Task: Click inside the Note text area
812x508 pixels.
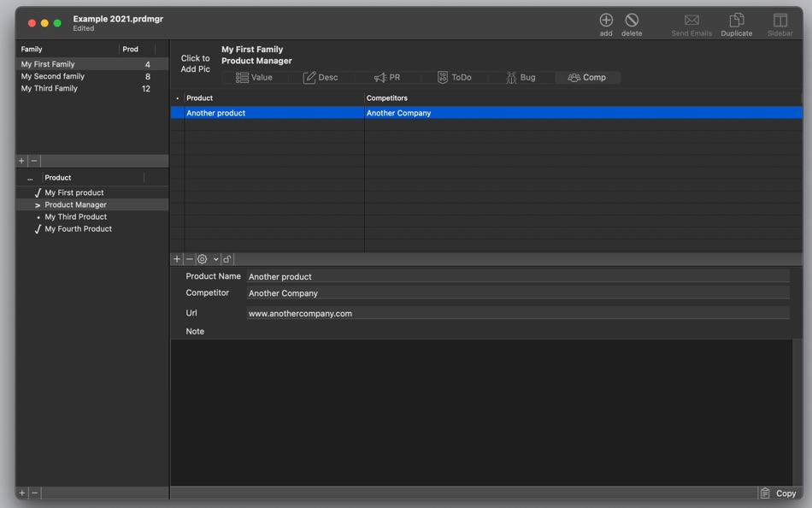Action: (x=481, y=412)
